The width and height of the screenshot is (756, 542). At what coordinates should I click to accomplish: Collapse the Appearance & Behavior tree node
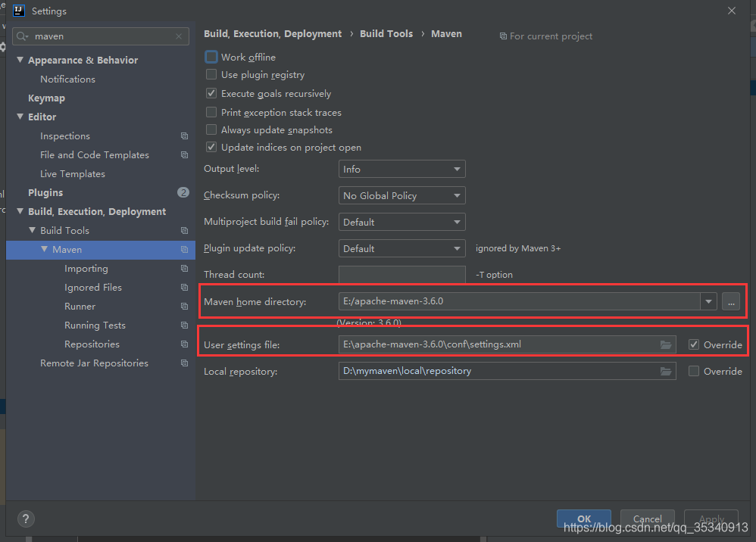(20, 60)
